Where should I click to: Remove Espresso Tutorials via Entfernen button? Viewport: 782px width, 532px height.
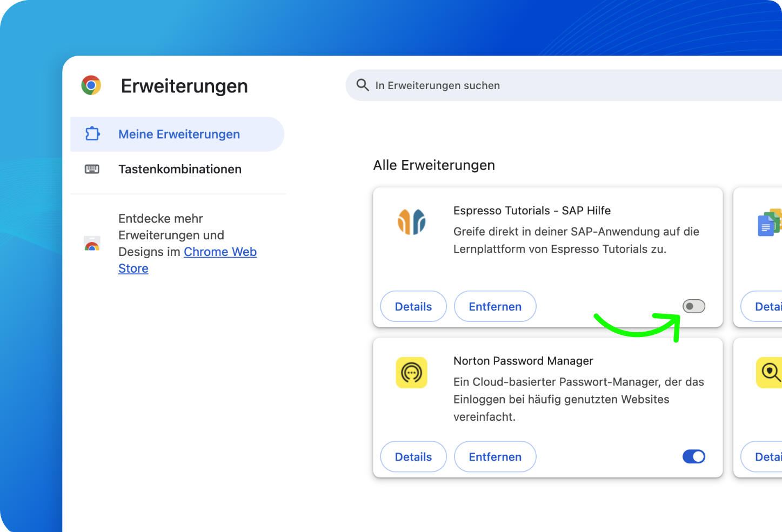(x=495, y=306)
